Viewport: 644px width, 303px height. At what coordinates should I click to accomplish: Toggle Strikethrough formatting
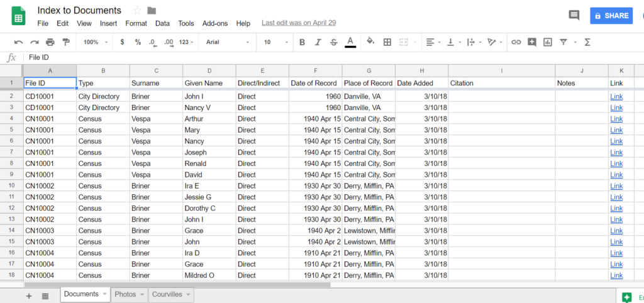(333, 42)
